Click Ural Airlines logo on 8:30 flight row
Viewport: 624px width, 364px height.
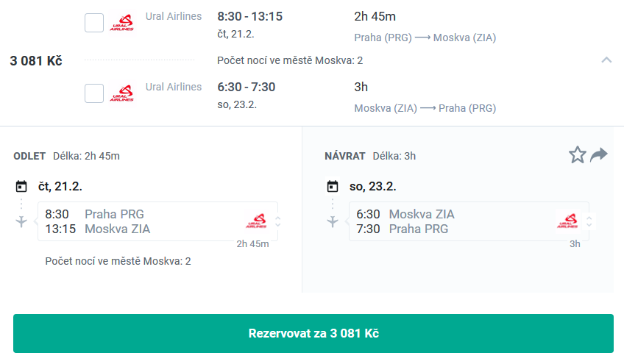pos(121,23)
